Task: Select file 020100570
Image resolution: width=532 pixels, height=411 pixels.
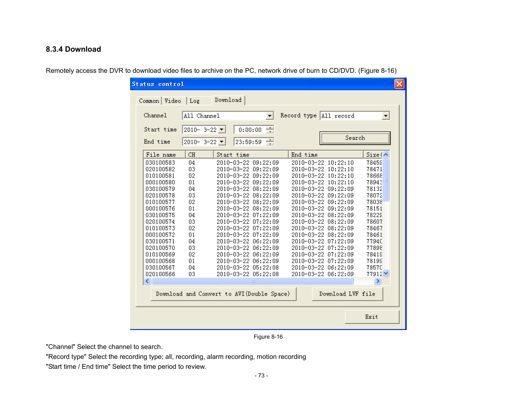Action: point(160,248)
